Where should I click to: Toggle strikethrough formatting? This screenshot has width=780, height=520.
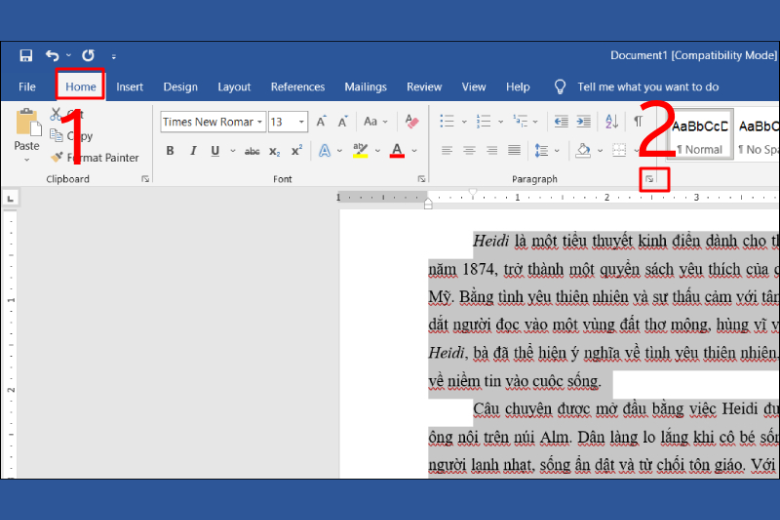click(x=252, y=151)
